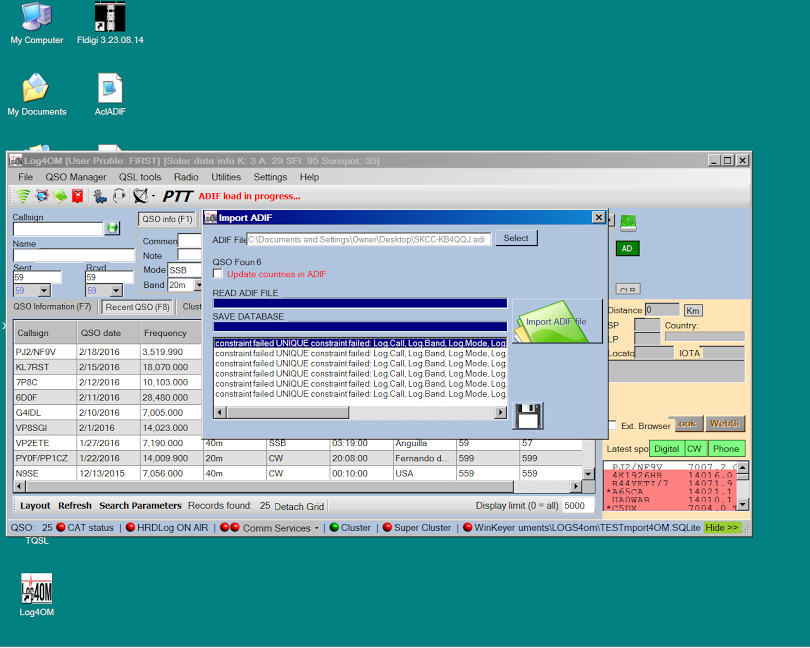Screen dimensions: 810x648
Task: Sort grid by Callsign column header
Action: [x=45, y=333]
